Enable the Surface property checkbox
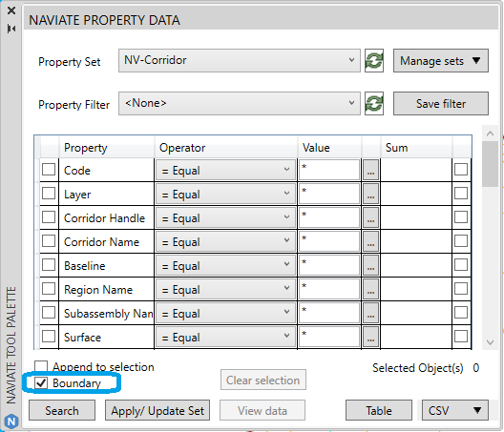504x432 pixels. coord(49,337)
